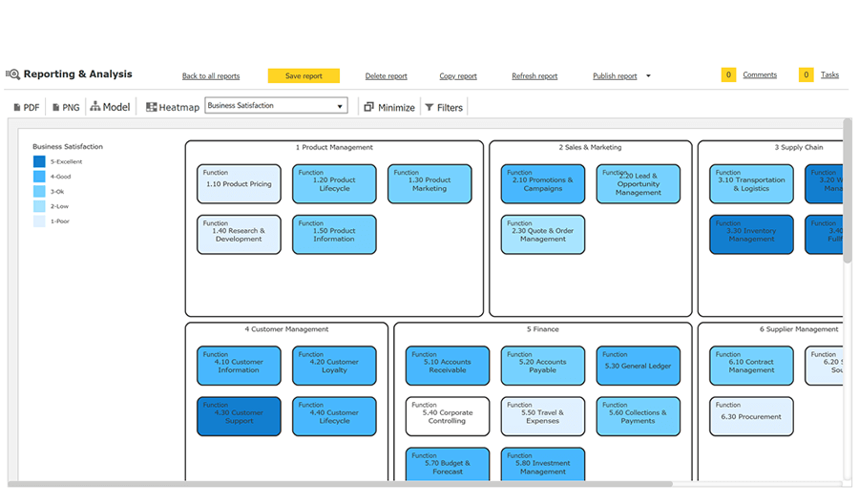Export the report as PNG
The height and width of the screenshot is (504, 859).
pyautogui.click(x=66, y=108)
